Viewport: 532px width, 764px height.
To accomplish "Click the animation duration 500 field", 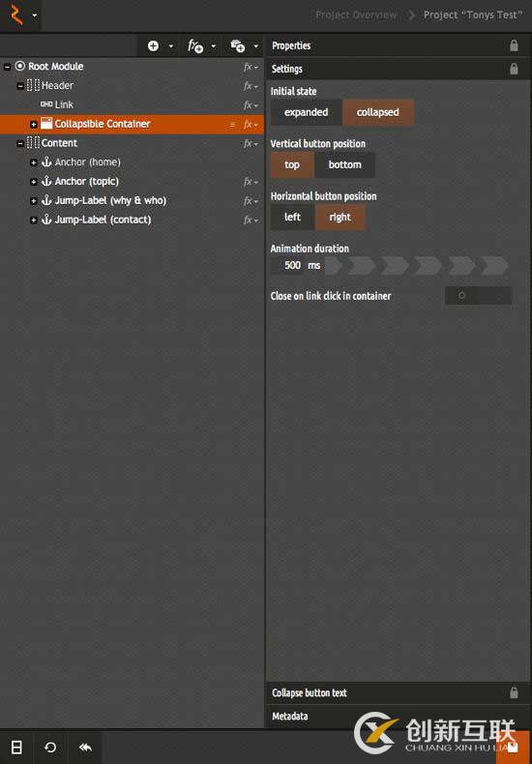I will click(x=288, y=266).
